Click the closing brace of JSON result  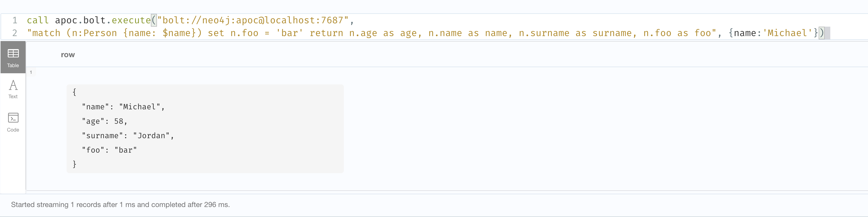(x=75, y=164)
